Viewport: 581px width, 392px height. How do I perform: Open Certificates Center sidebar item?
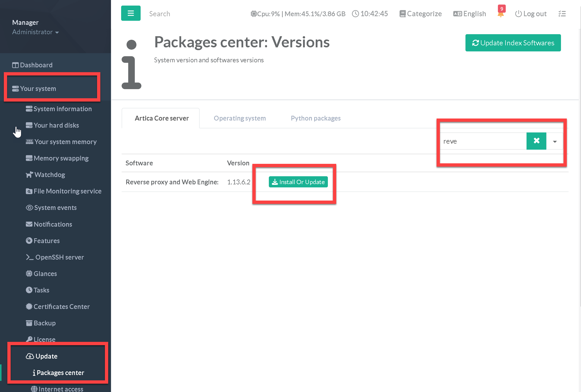[61, 307]
